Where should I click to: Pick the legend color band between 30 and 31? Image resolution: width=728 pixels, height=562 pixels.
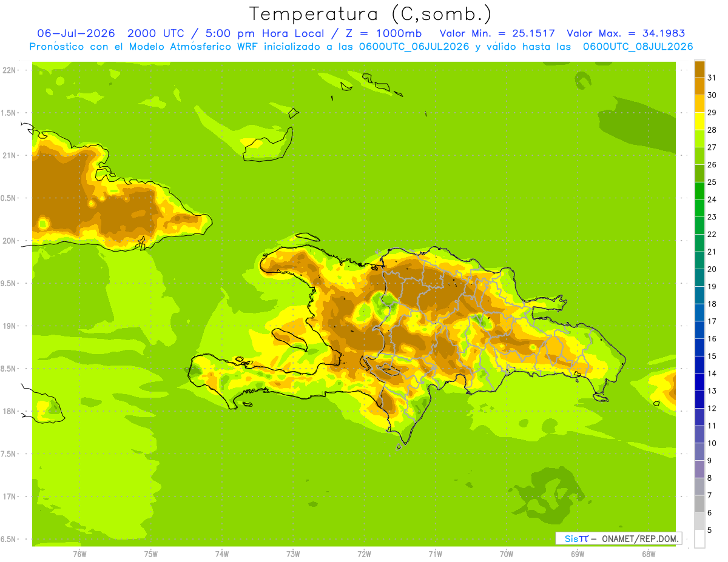click(x=699, y=87)
